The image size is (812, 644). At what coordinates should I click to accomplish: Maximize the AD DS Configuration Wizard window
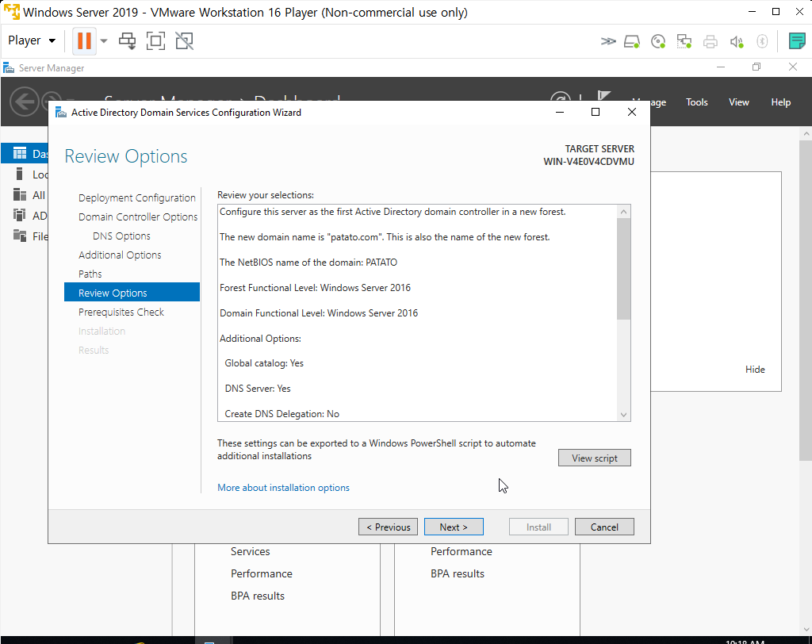[x=596, y=112]
